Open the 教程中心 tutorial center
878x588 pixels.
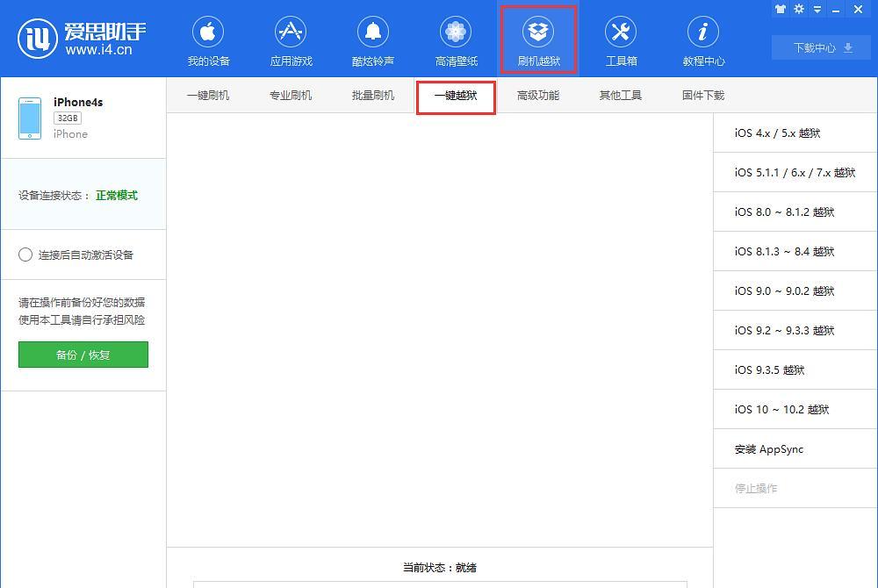[703, 41]
